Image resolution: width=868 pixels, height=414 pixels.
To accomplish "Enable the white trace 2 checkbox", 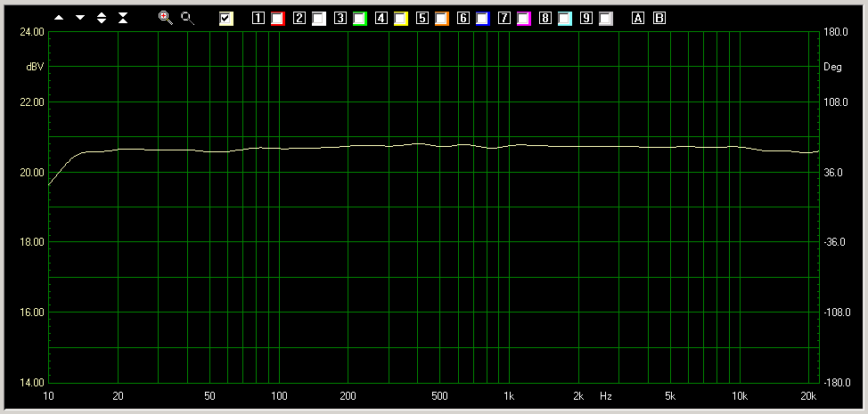I will 318,19.
